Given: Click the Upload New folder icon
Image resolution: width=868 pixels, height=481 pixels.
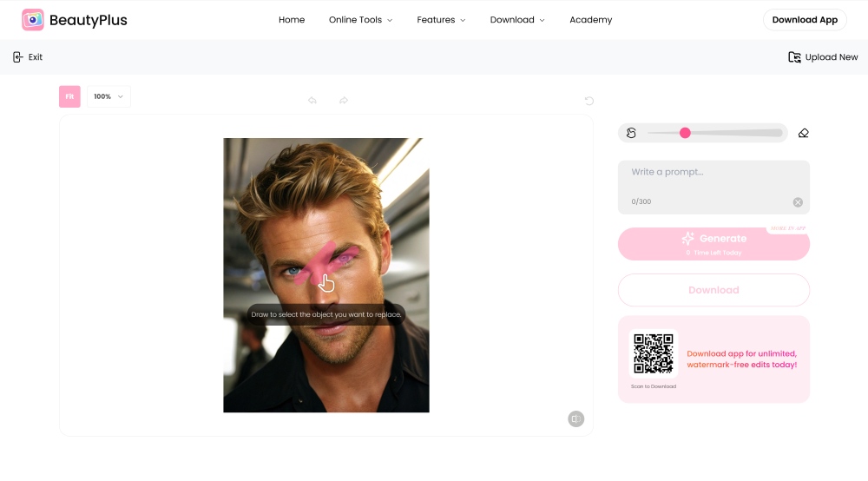Looking at the screenshot, I should pyautogui.click(x=794, y=57).
